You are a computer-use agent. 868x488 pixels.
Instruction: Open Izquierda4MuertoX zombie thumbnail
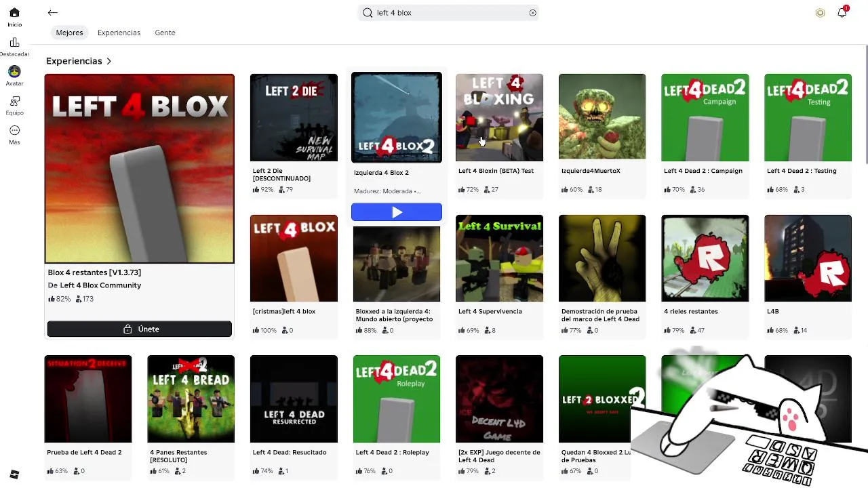pyautogui.click(x=602, y=117)
